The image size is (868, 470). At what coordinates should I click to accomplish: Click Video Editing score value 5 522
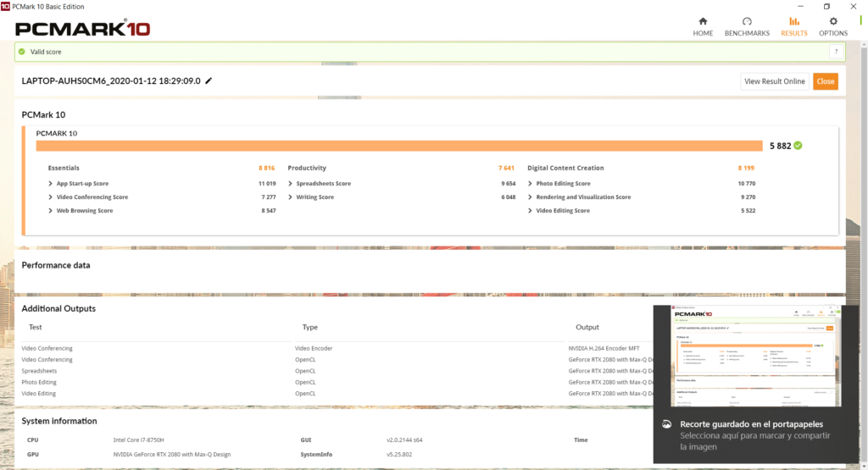[748, 211]
